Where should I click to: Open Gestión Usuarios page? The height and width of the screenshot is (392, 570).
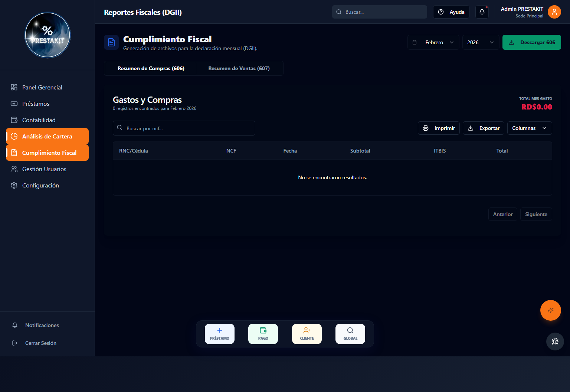(47, 169)
